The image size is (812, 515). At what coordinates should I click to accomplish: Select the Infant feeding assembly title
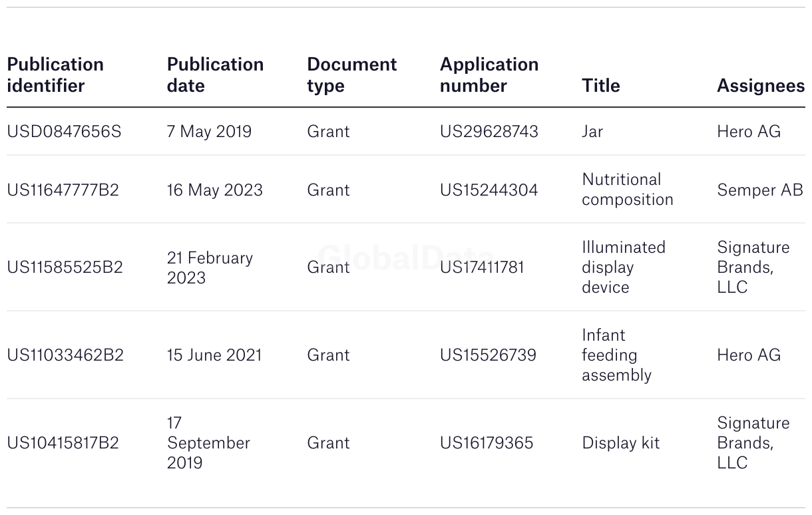(x=616, y=355)
